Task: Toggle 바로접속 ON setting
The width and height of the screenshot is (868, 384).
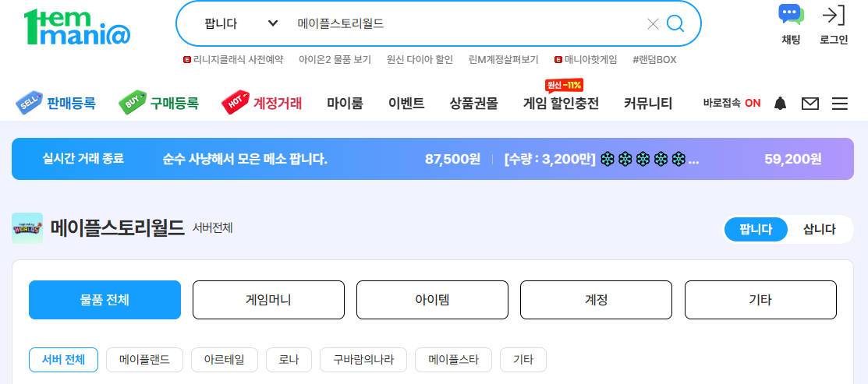Action: click(732, 104)
